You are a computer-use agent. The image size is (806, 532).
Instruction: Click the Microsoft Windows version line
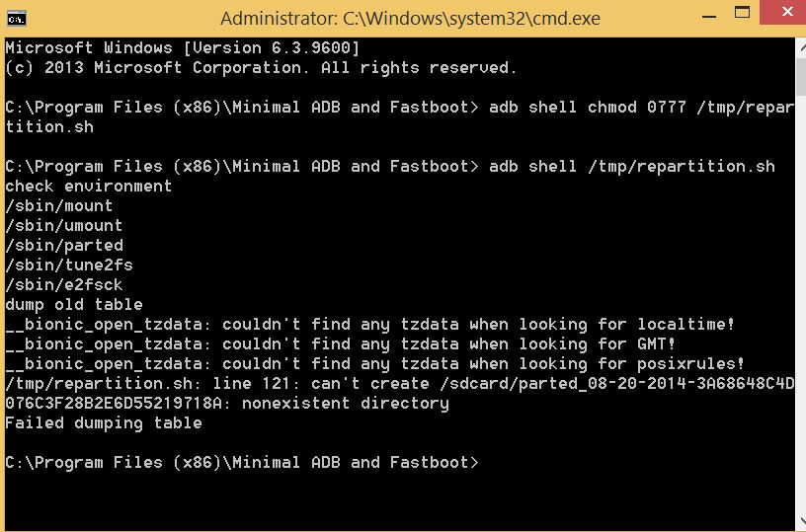183,48
